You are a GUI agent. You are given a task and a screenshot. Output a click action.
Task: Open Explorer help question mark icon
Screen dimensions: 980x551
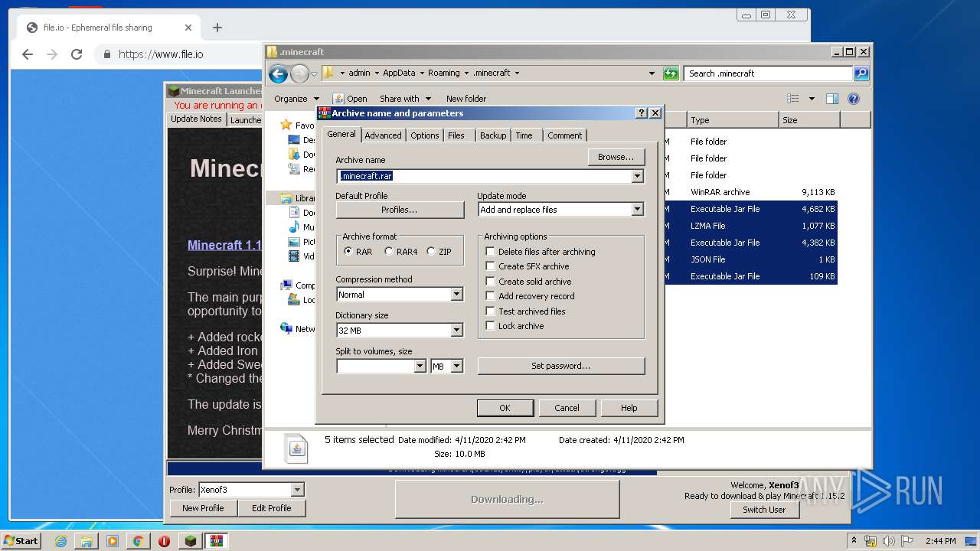click(854, 99)
